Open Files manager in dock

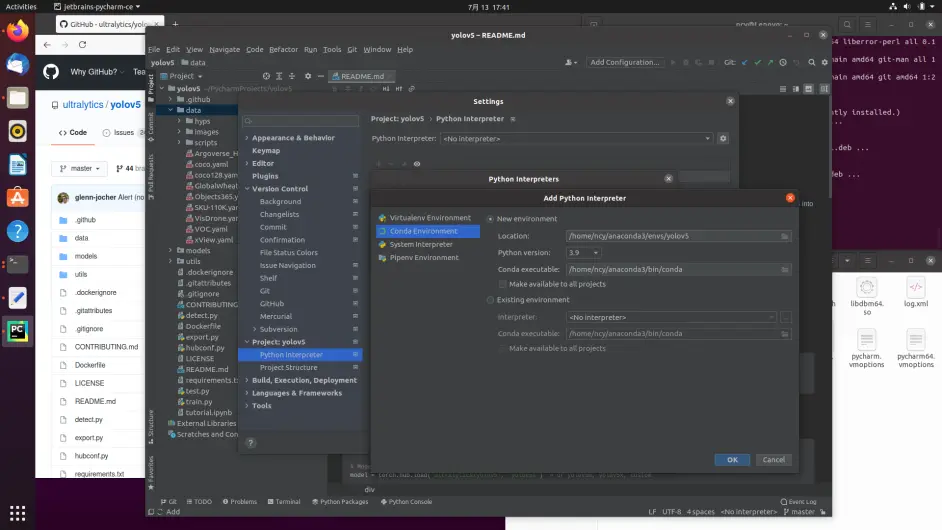pyautogui.click(x=17, y=97)
